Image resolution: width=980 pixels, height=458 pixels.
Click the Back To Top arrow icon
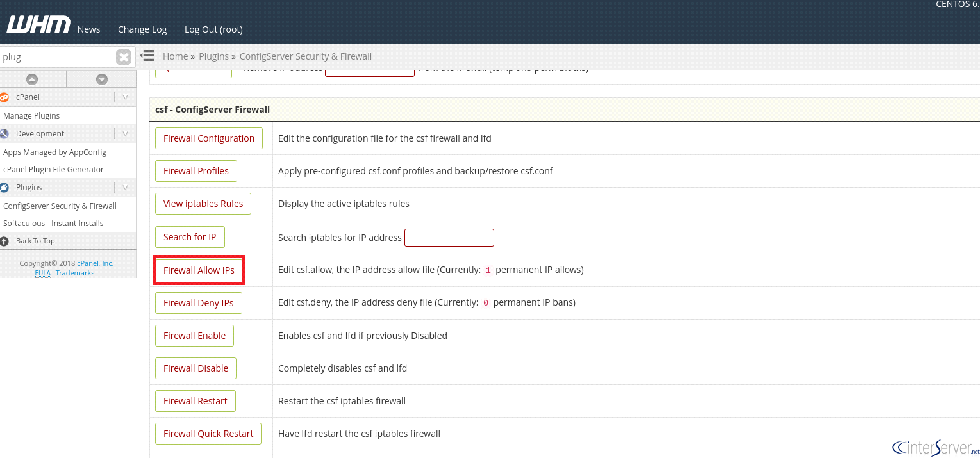pyautogui.click(x=4, y=241)
